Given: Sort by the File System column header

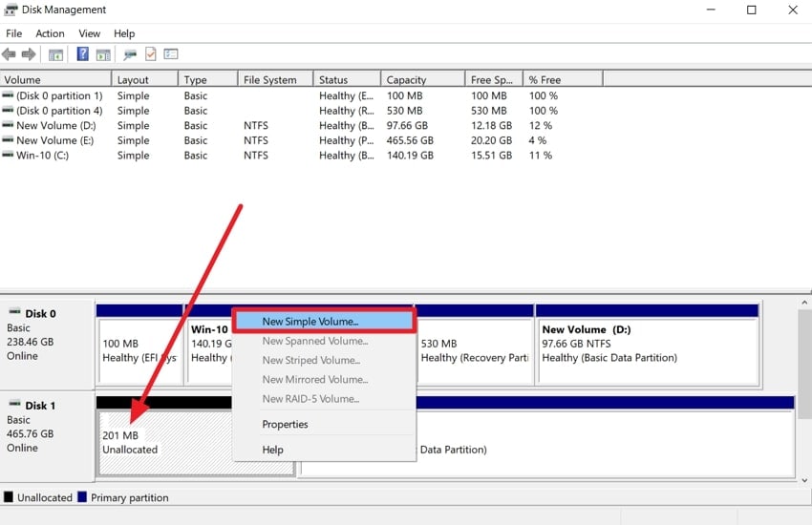Looking at the screenshot, I should pos(275,79).
